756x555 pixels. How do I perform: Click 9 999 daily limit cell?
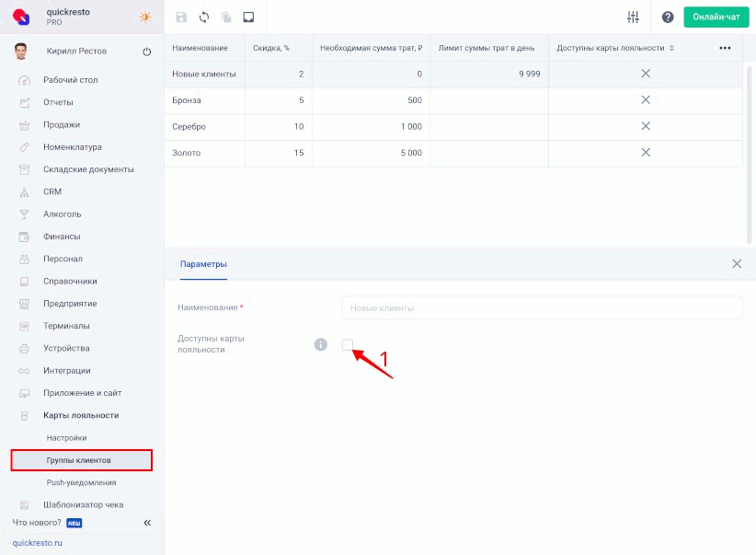tap(489, 75)
